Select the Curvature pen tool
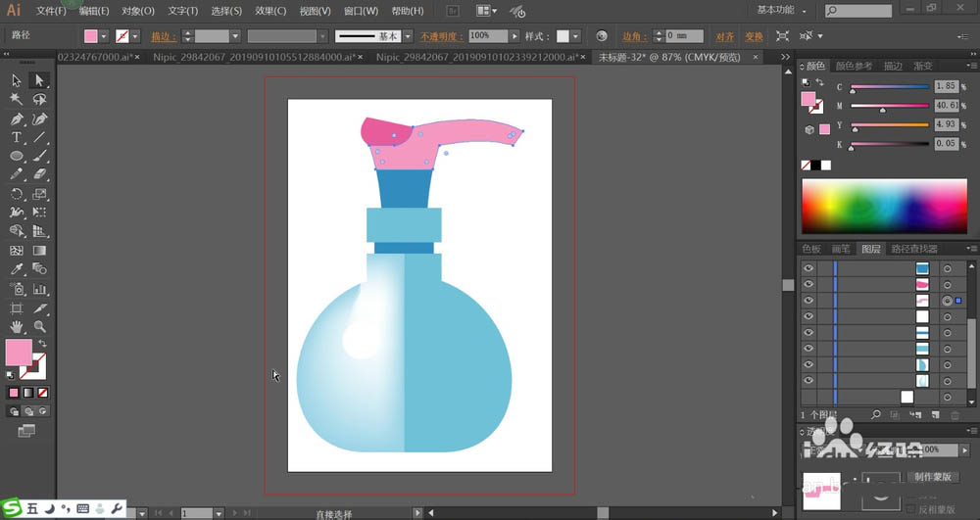Image resolution: width=980 pixels, height=520 pixels. click(x=39, y=118)
